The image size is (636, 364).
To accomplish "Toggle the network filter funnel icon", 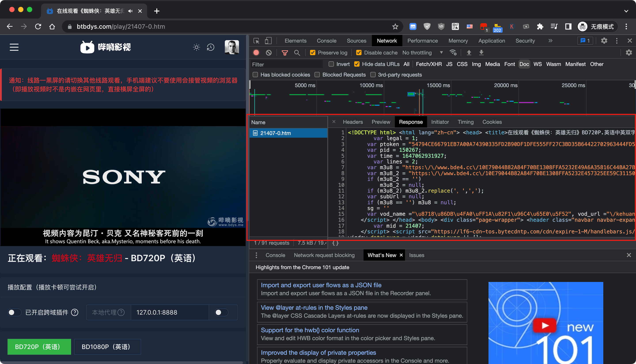I will (x=285, y=53).
